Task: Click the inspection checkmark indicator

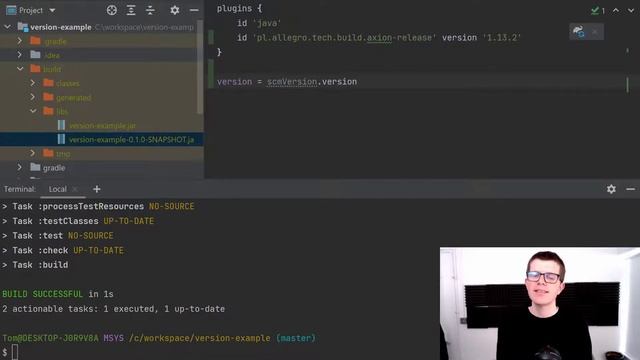Action: click(598, 10)
